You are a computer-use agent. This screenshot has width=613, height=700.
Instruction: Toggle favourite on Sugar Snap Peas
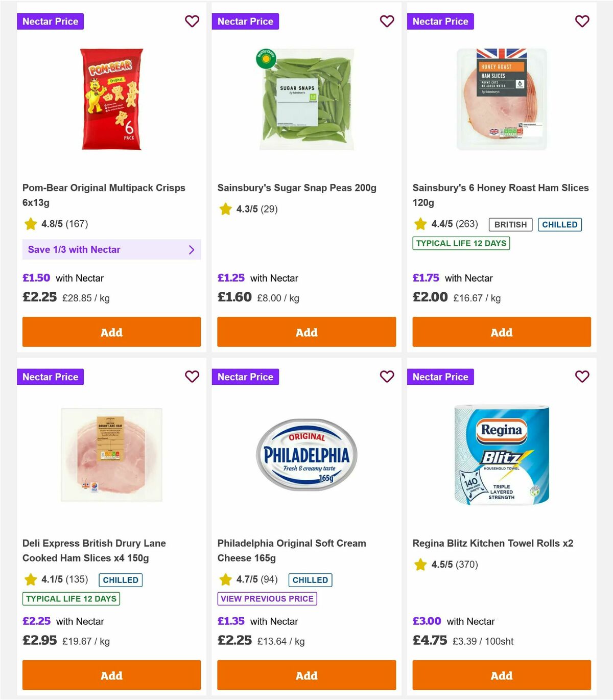[x=387, y=21]
